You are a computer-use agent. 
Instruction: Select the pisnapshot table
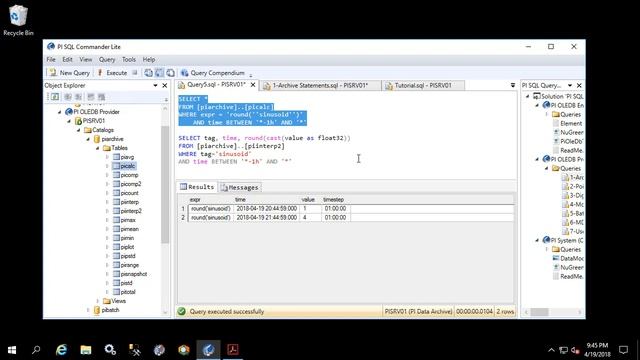click(x=133, y=274)
